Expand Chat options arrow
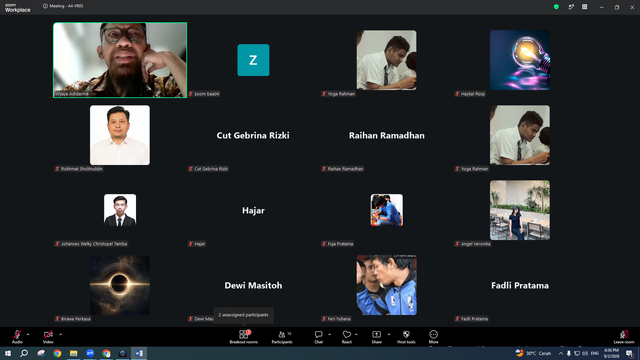Viewport: 640px width, 360px height. click(x=329, y=334)
